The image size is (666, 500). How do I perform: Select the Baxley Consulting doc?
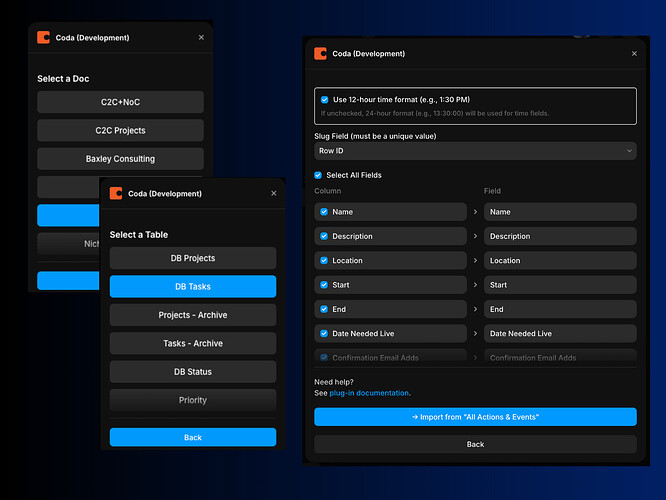point(120,159)
